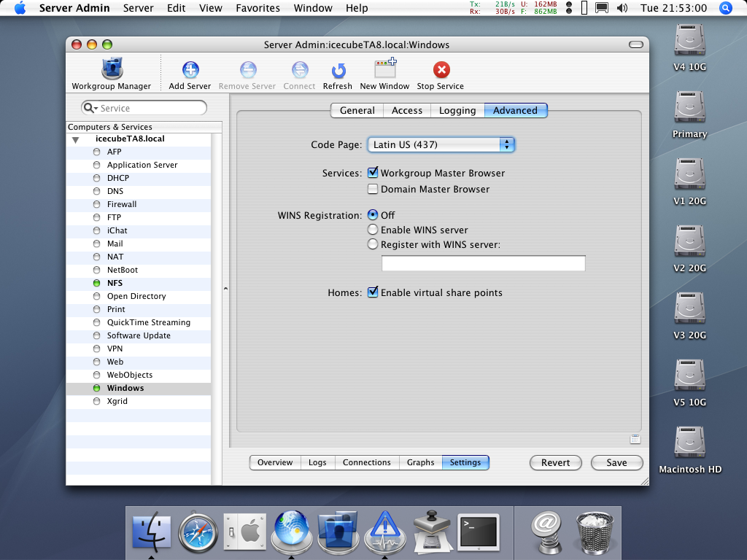The width and height of the screenshot is (747, 560).
Task: Click the WINS server address field
Action: pyautogui.click(x=483, y=263)
